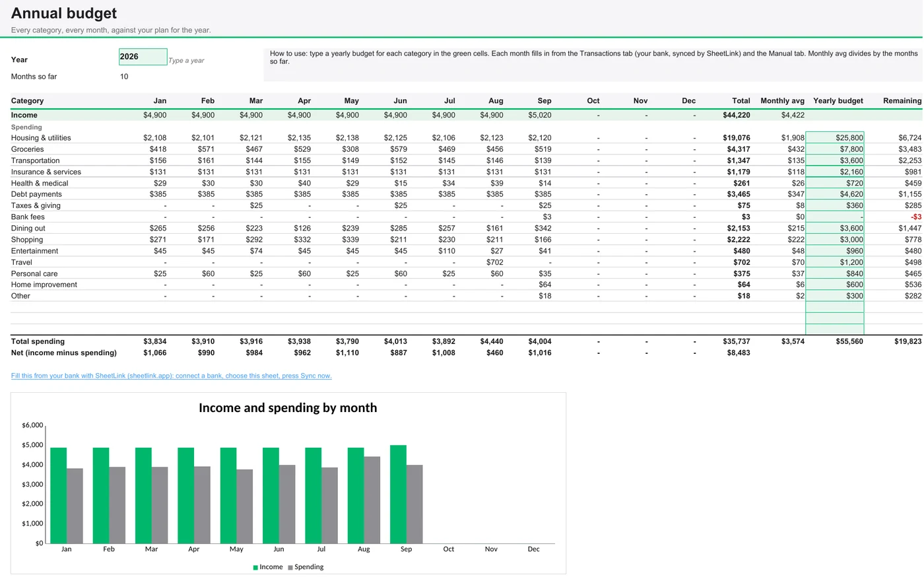This screenshot has height=585, width=924.
Task: Select the Groceries yearly budget cell $7,800
Action: (x=835, y=149)
